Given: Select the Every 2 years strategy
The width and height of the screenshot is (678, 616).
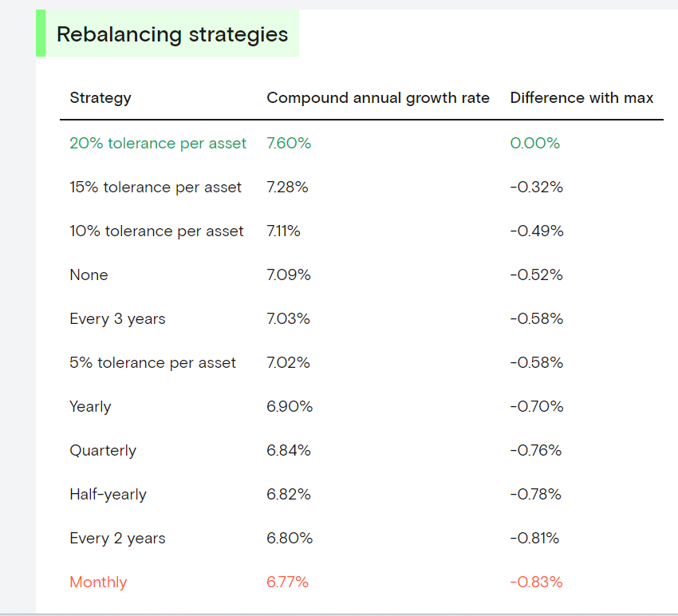Looking at the screenshot, I should (x=117, y=539).
